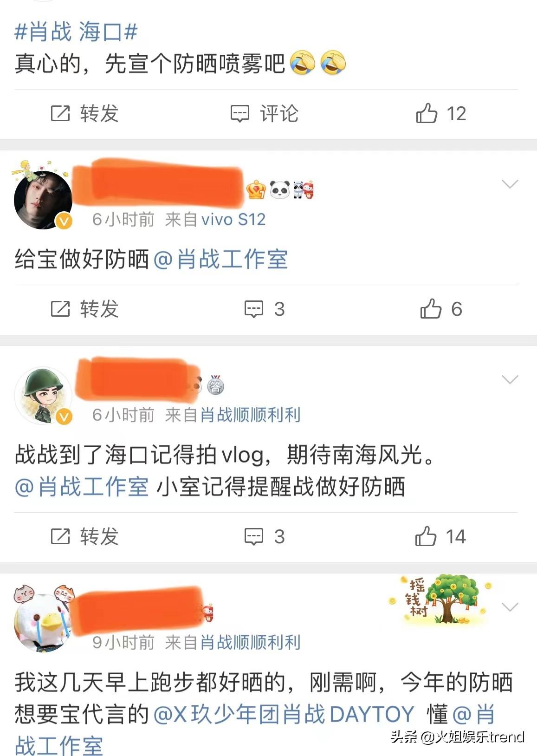
Task: Repost the 南海风光 vlog post
Action: coord(84,537)
